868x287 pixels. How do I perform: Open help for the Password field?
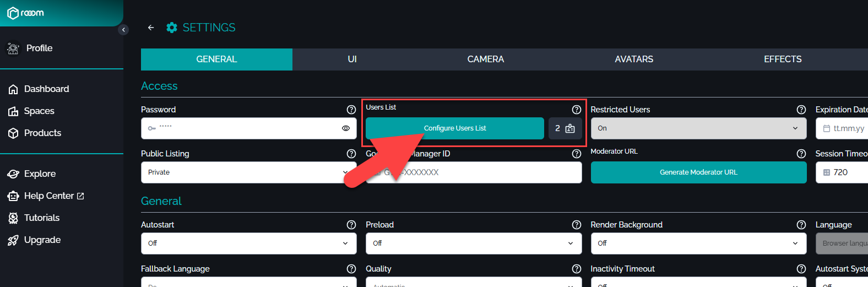click(x=351, y=110)
